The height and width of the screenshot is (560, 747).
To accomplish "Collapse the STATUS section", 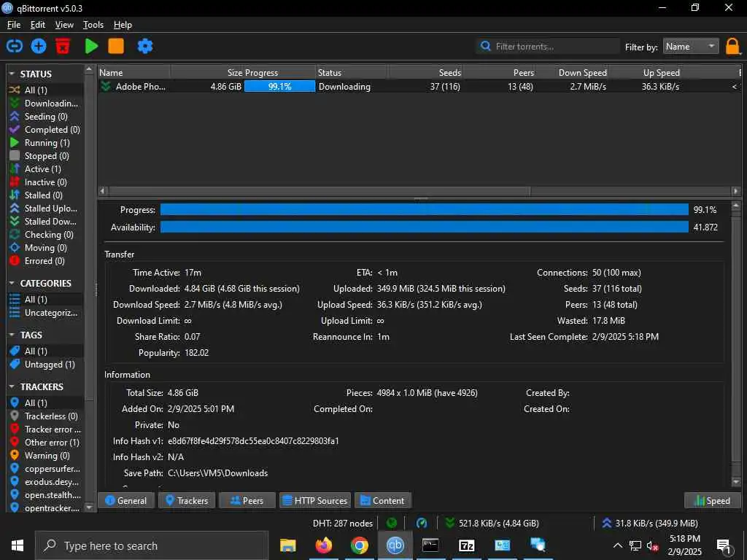I will (12, 74).
